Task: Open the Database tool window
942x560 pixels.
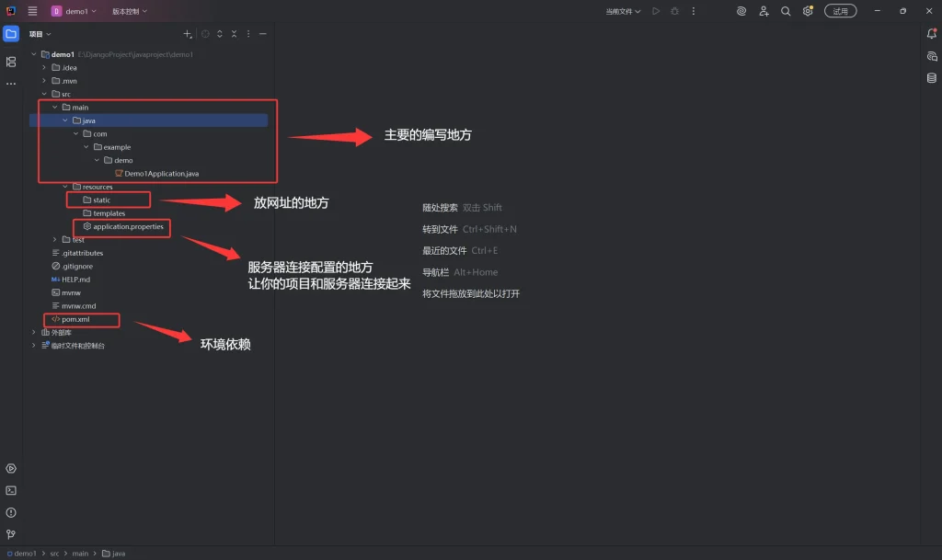Action: point(931,78)
